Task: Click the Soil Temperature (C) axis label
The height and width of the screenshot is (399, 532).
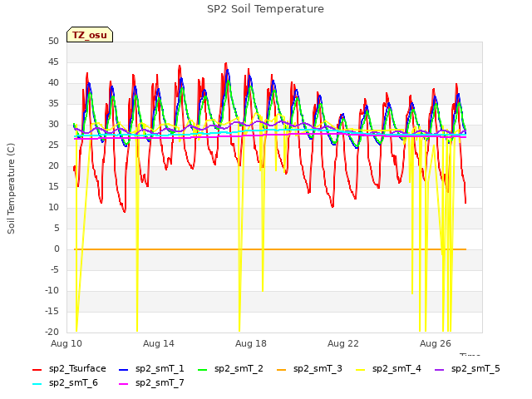Action: pyautogui.click(x=11, y=189)
